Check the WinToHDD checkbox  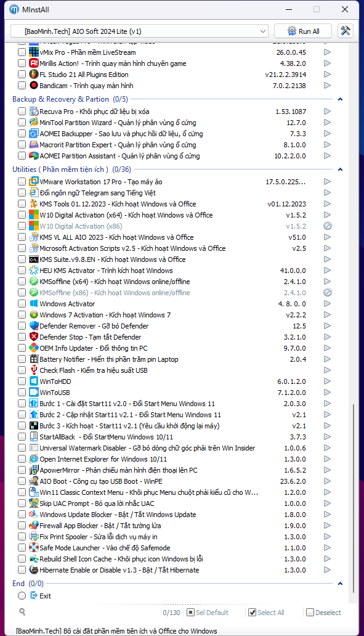[x=22, y=381]
